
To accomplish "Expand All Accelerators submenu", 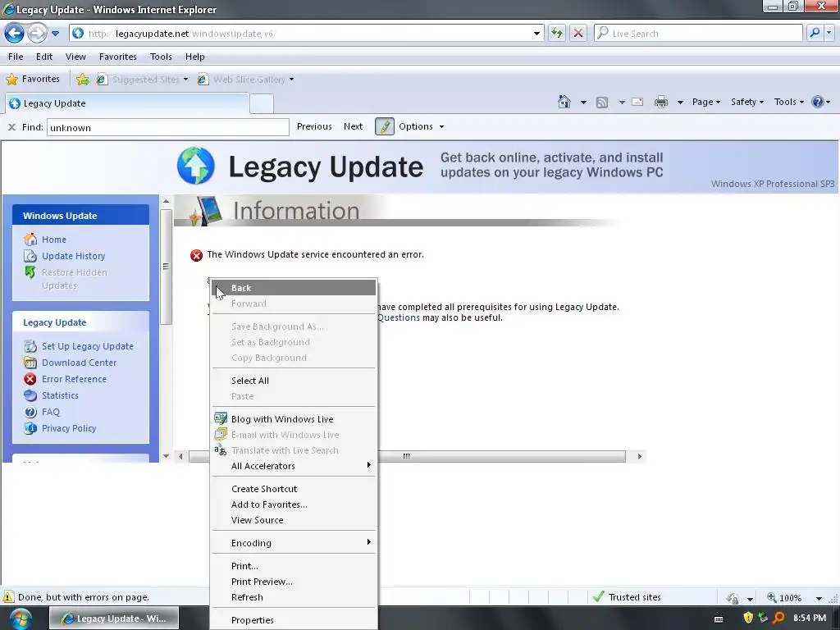I will (294, 466).
